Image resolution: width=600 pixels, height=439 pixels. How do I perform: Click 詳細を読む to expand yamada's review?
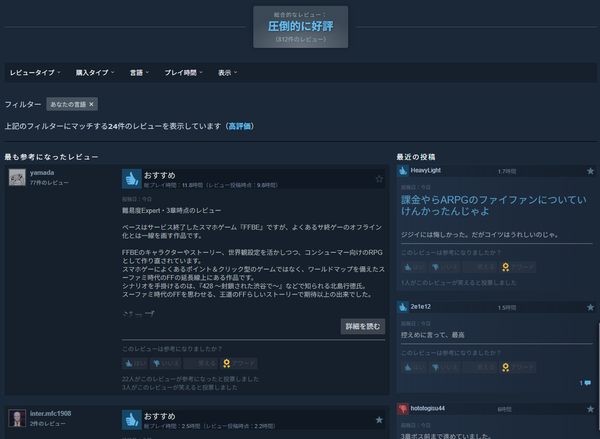tap(363, 326)
